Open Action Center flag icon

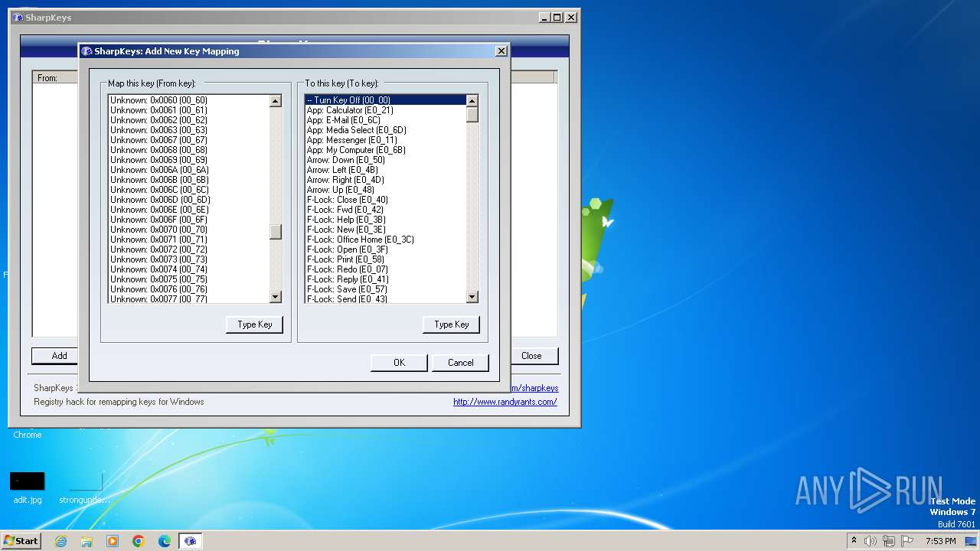click(906, 541)
